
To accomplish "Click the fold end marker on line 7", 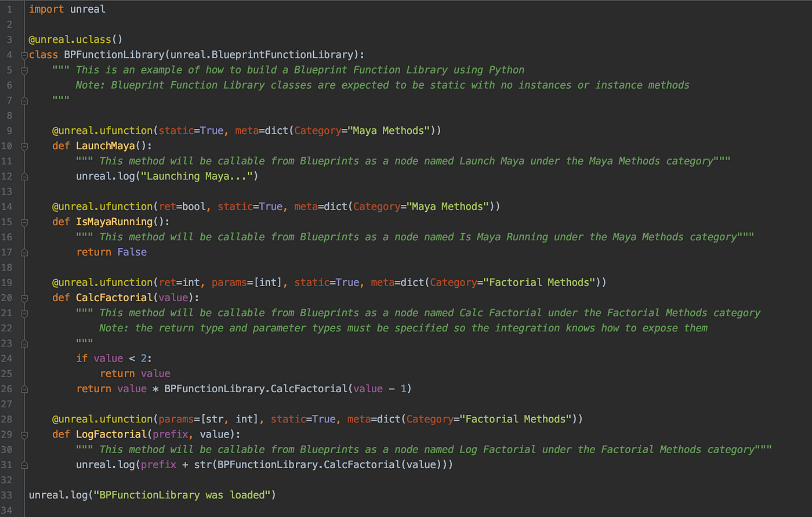I will point(24,100).
